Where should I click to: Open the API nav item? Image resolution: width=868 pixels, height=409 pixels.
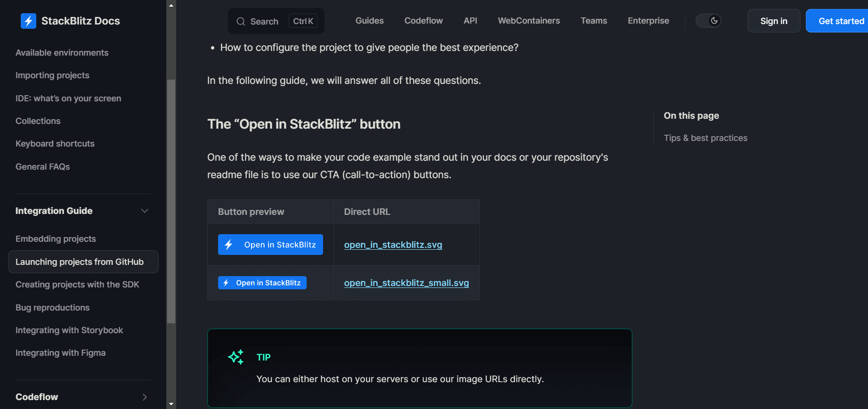tap(470, 21)
